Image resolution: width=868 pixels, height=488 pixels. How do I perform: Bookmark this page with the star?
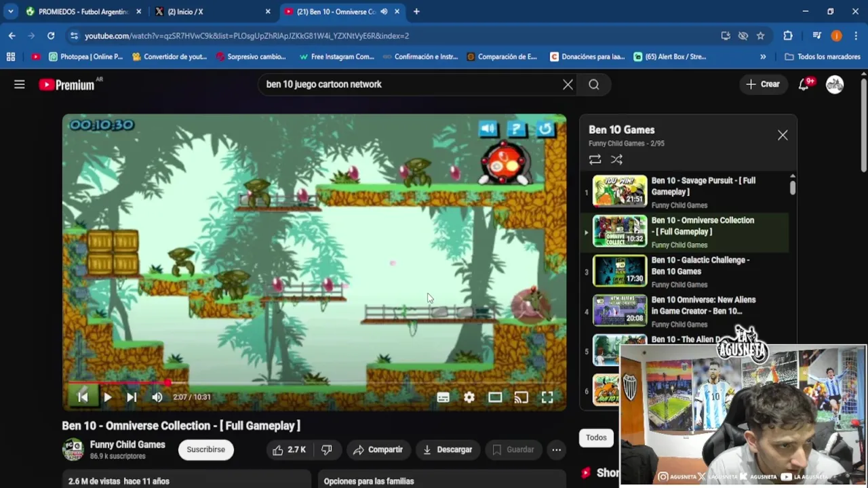pos(760,35)
